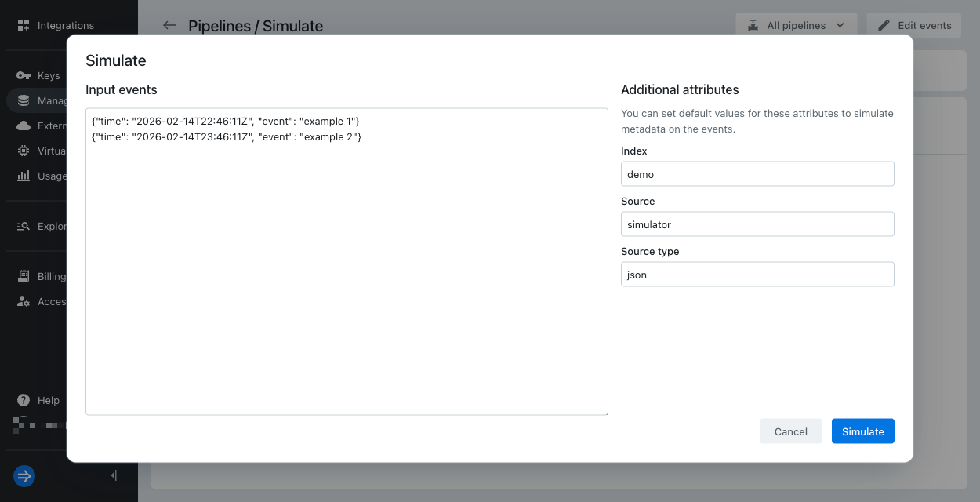Open the All pipelines dropdown
This screenshot has height=502, width=980.
pos(796,25)
